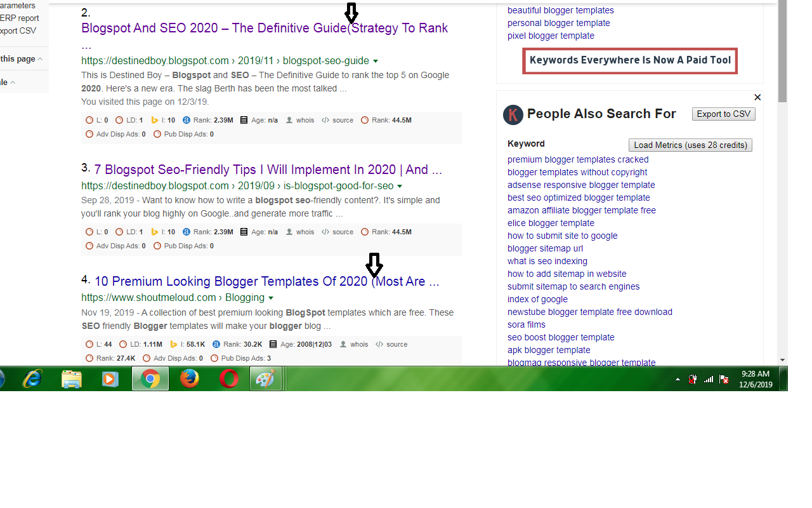This screenshot has width=812, height=508.
Task: Open 'sora films' keyword link
Action: (527, 324)
